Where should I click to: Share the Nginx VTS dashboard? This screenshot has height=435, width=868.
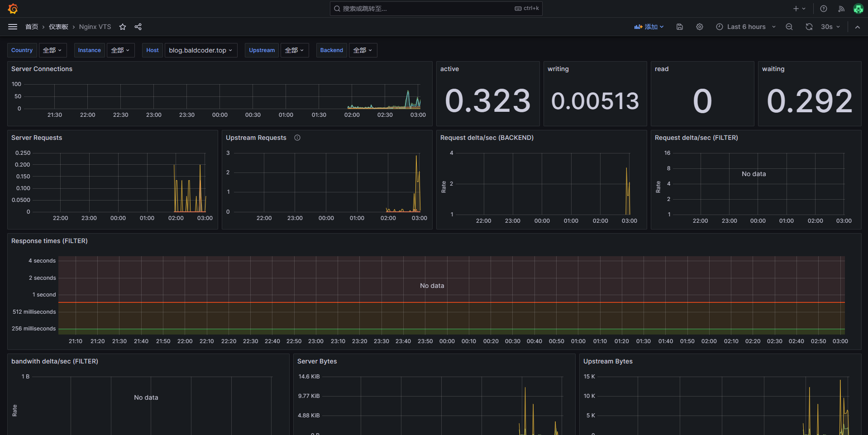pos(138,27)
